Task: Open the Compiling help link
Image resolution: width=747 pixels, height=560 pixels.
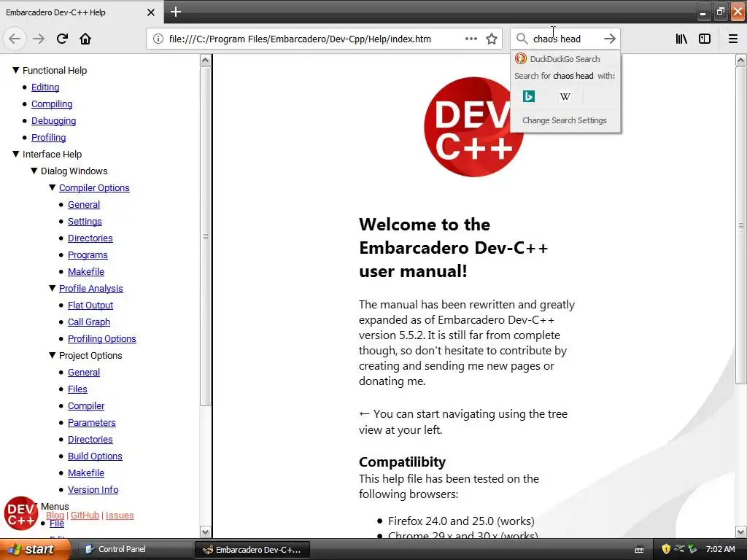Action: (52, 104)
